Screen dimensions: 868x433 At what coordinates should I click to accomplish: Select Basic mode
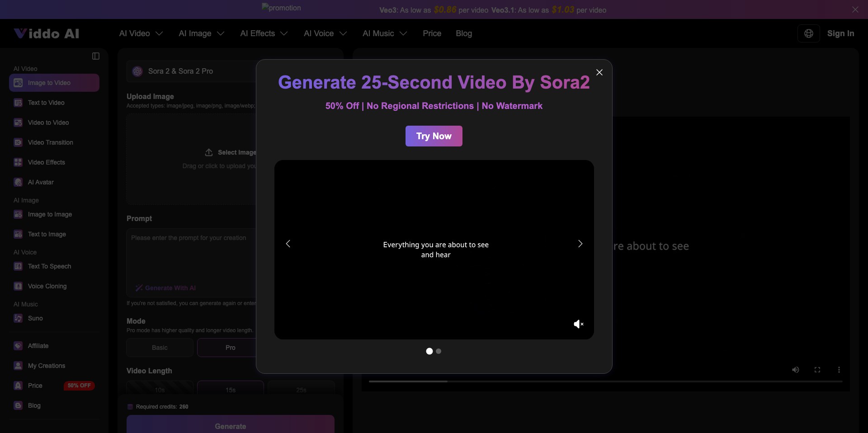pyautogui.click(x=160, y=348)
